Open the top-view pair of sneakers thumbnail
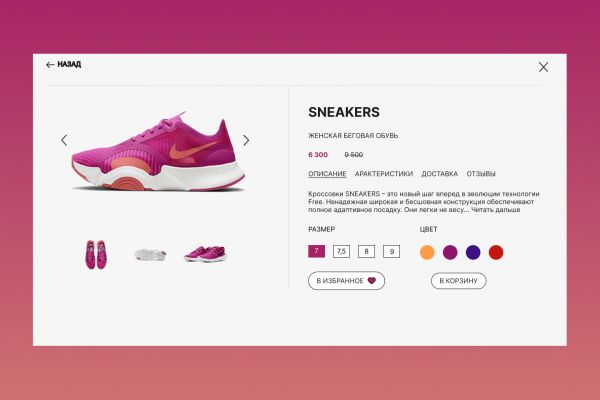The width and height of the screenshot is (600, 400). pos(96,255)
